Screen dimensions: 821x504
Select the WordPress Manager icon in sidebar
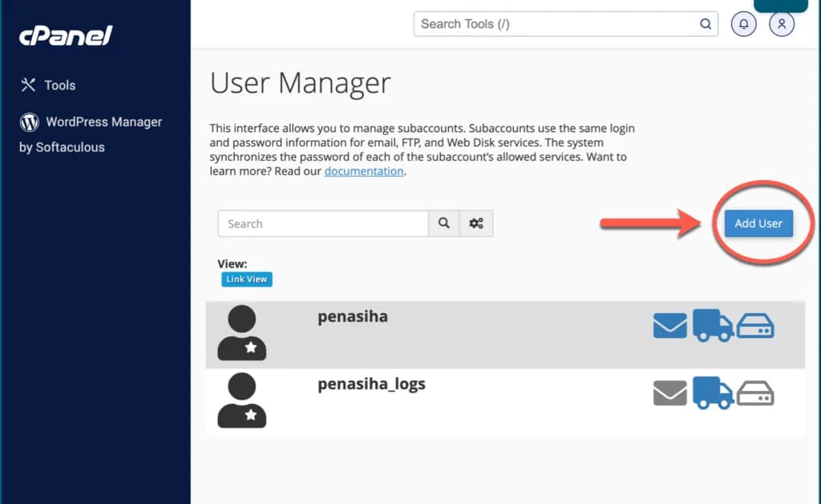coord(28,122)
